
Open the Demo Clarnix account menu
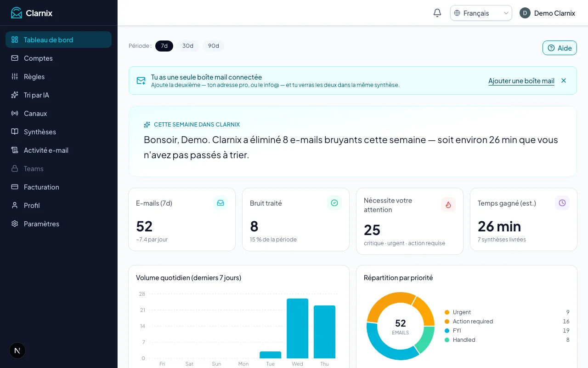[x=548, y=13]
